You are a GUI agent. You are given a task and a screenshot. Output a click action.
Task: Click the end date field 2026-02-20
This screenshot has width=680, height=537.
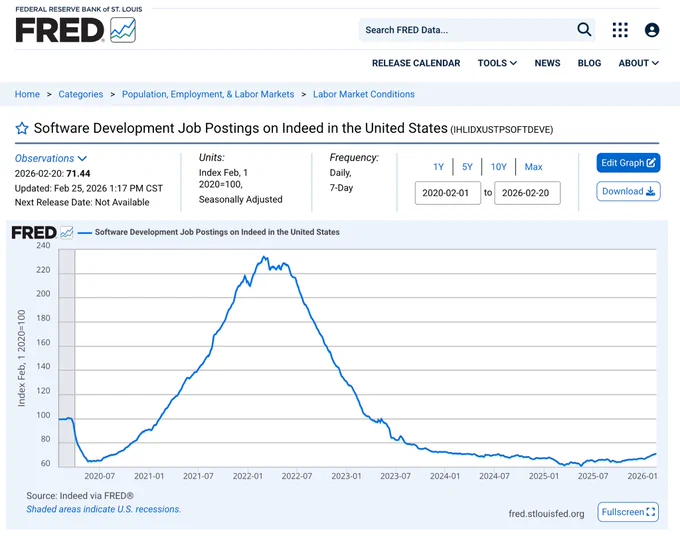pos(527,193)
